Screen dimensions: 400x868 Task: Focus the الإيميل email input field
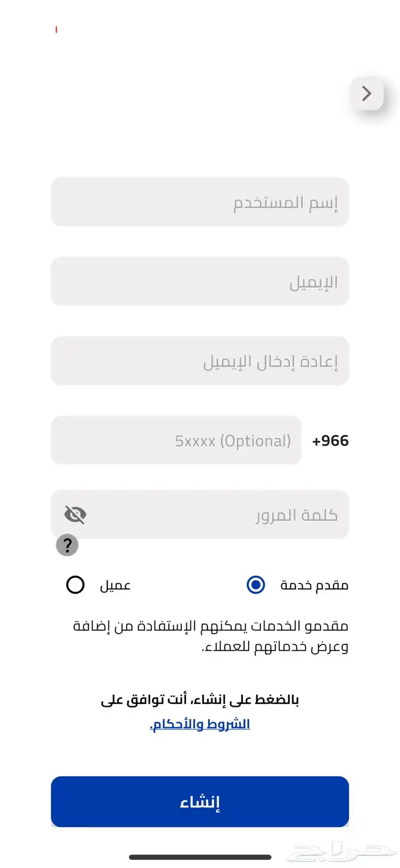click(x=199, y=281)
